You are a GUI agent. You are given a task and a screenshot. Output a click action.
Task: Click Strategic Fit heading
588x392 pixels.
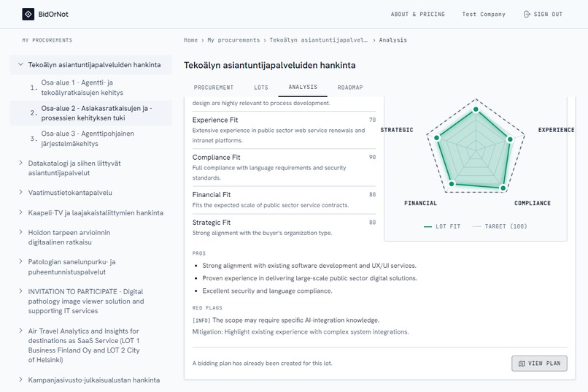pyautogui.click(x=211, y=223)
